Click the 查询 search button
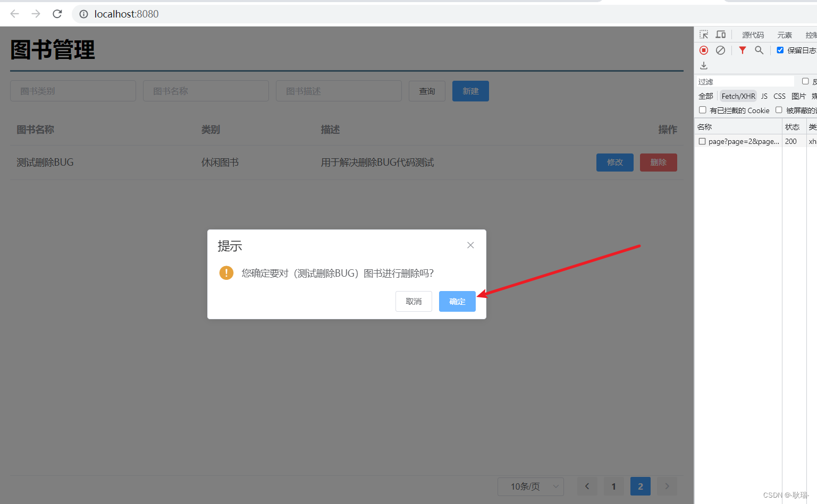This screenshot has height=504, width=817. (427, 91)
